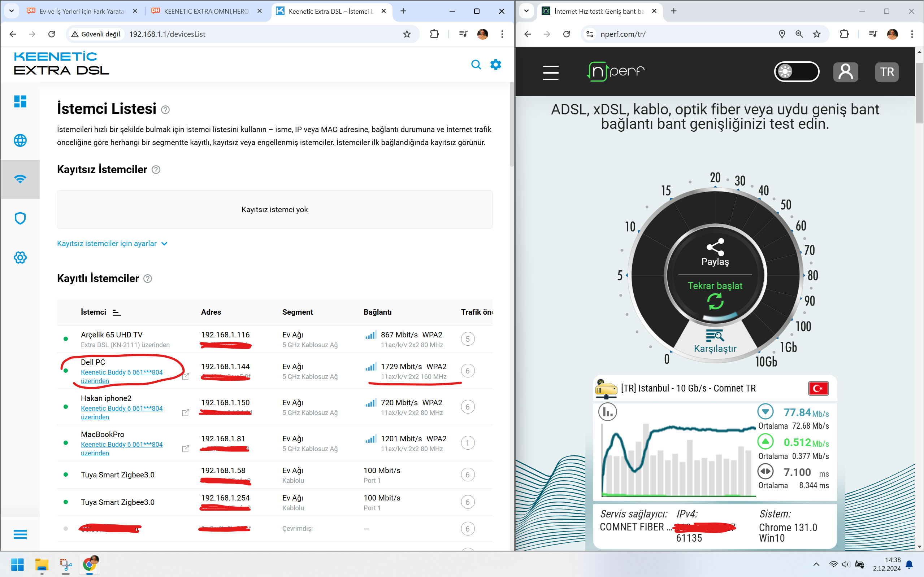Open external link icon for MacBookPro row
Viewport: 924px width, 577px height.
pos(186,449)
